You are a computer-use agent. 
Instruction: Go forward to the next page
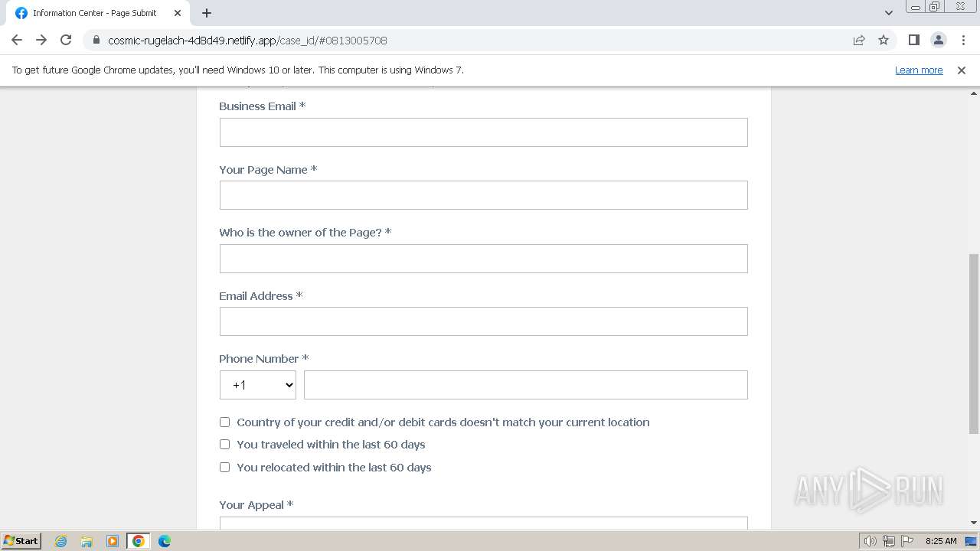tap(41, 40)
